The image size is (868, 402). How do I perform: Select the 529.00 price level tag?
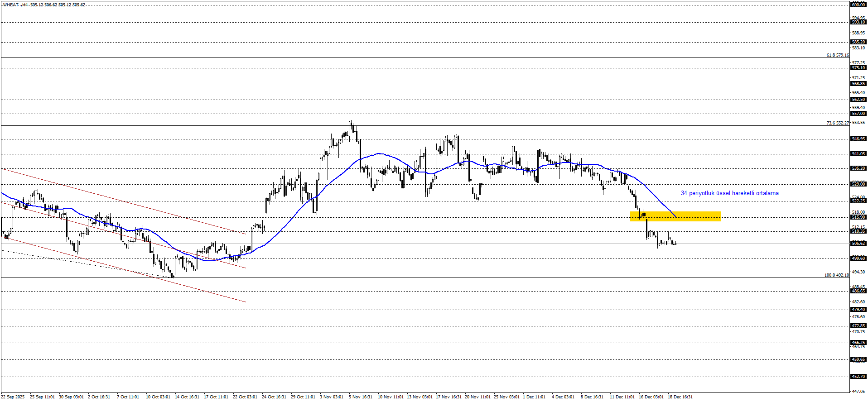858,184
